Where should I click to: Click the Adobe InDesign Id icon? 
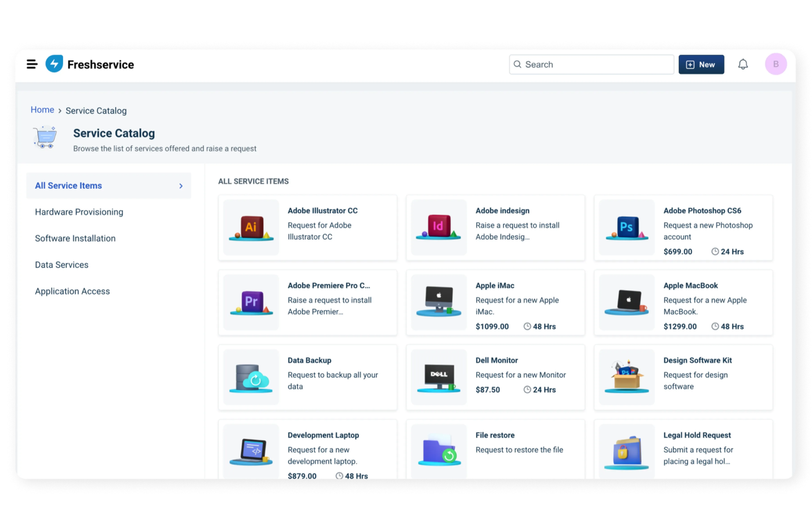point(439,227)
